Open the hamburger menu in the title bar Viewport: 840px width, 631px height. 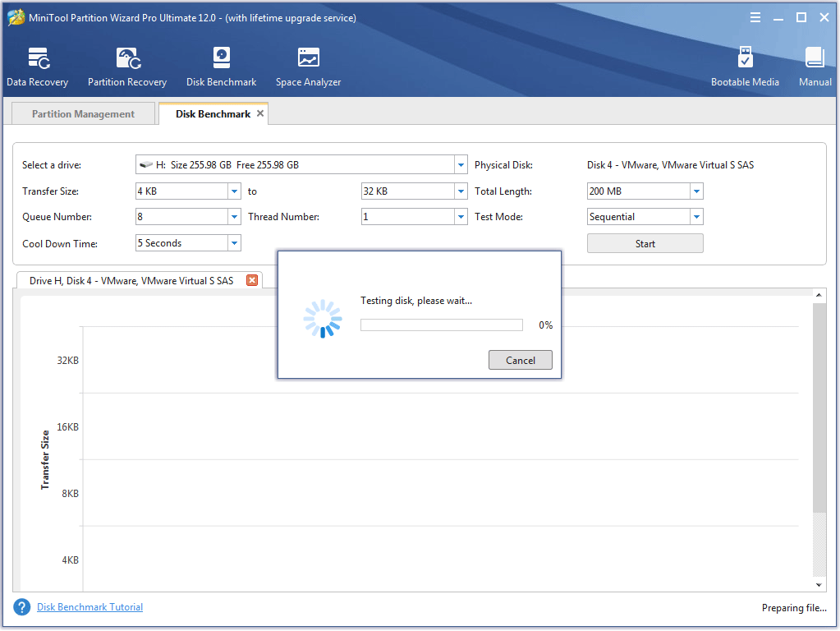[755, 17]
